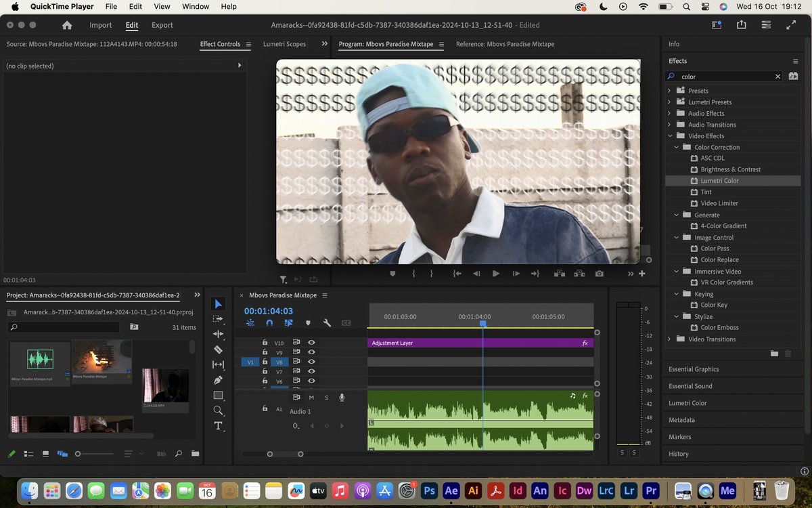Screen dimensions: 812x508
Task: Click Go to Out point button
Action: [x=535, y=274]
